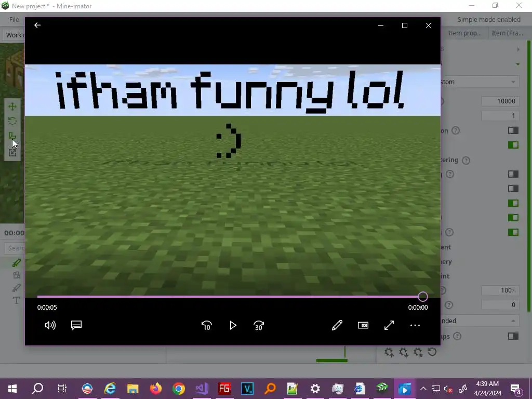Click the second keyframe gear icon
The height and width of the screenshot is (399, 532).
[x=403, y=353]
